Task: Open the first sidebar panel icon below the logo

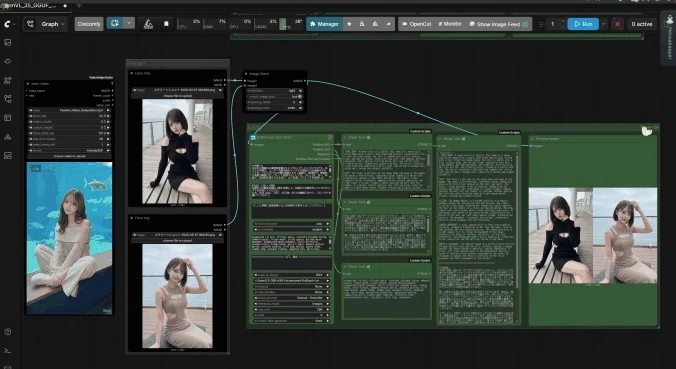Action: pos(8,42)
